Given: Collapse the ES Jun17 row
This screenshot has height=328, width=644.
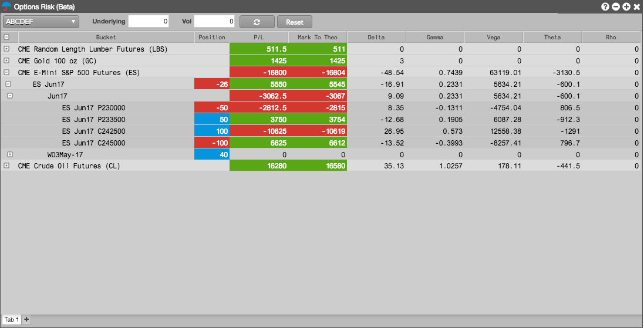Looking at the screenshot, I should point(8,84).
